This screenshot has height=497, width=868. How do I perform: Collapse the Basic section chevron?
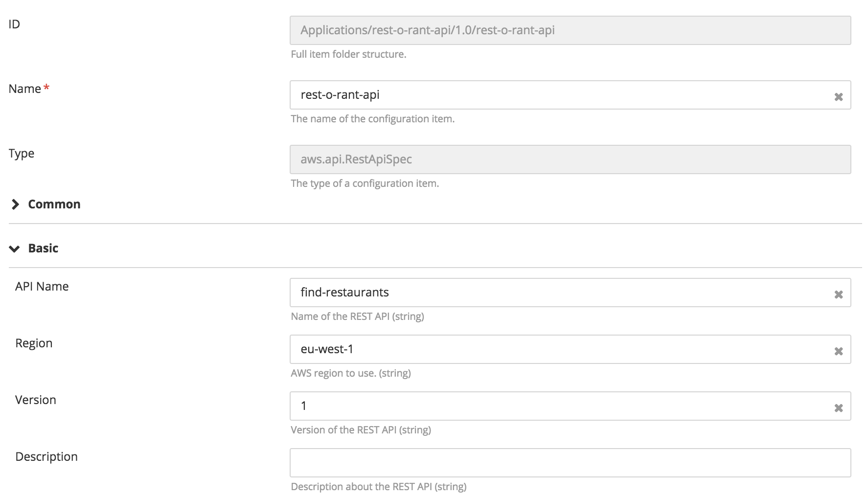click(15, 248)
